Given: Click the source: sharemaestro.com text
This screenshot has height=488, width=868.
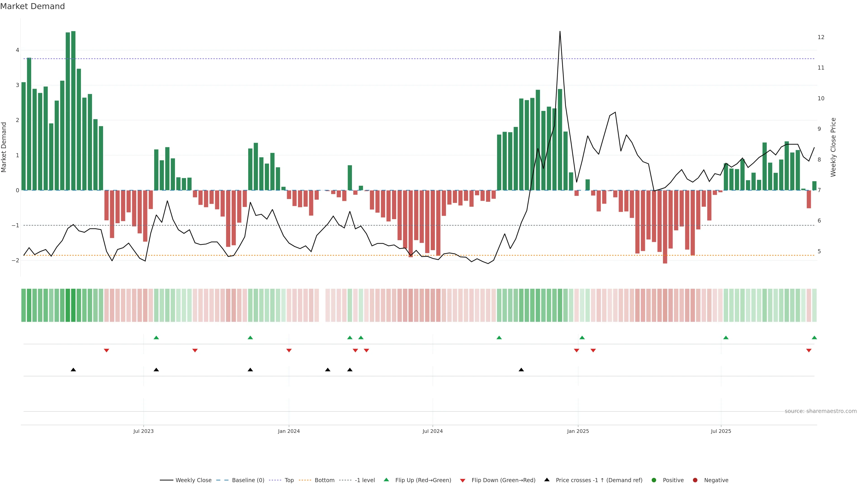Looking at the screenshot, I should pos(821,411).
